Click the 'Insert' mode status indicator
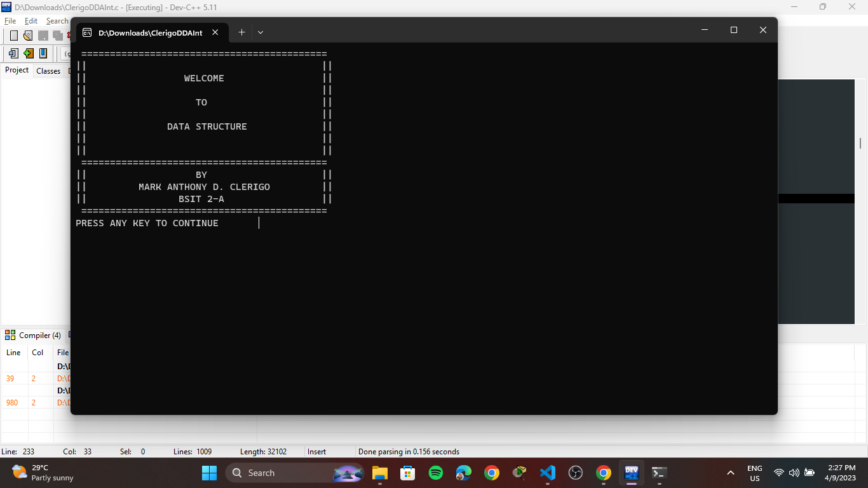 (316, 452)
